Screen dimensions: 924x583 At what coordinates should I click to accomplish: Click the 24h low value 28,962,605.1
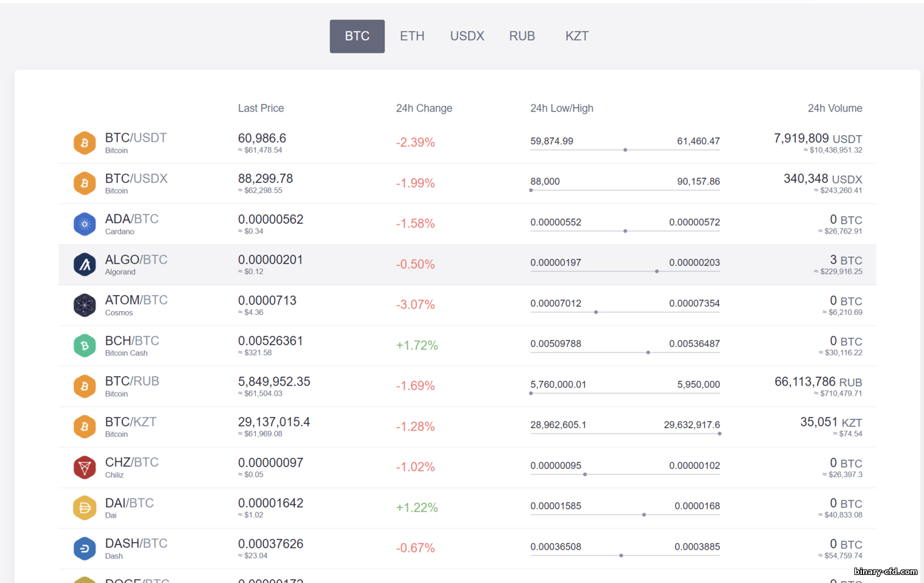click(x=558, y=425)
